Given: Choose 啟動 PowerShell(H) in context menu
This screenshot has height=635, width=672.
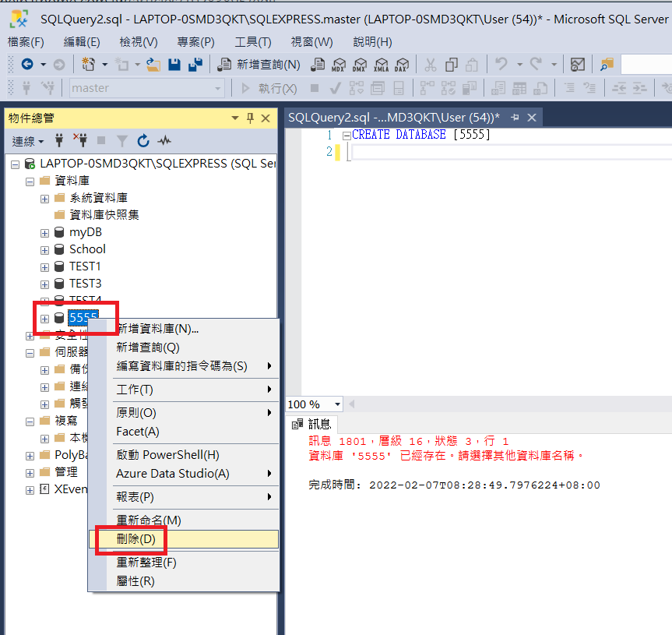Looking at the screenshot, I should point(184,454).
